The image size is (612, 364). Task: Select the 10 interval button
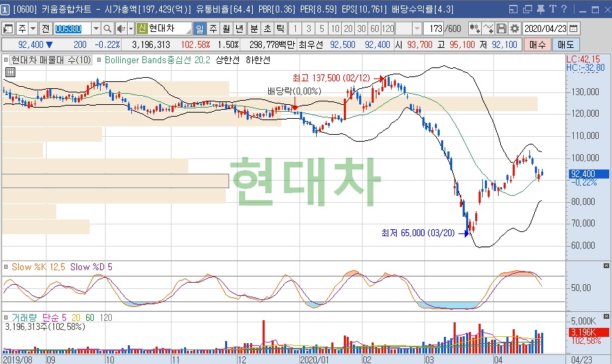pyautogui.click(x=336, y=28)
